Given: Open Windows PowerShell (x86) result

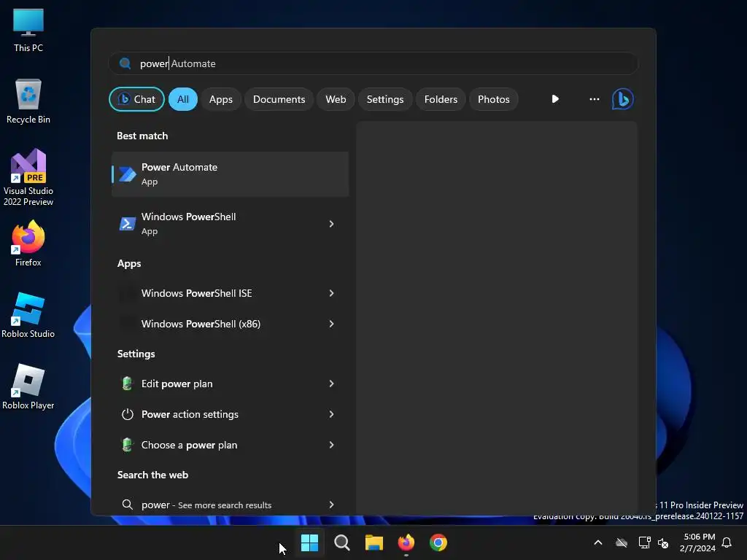Looking at the screenshot, I should coord(230,324).
